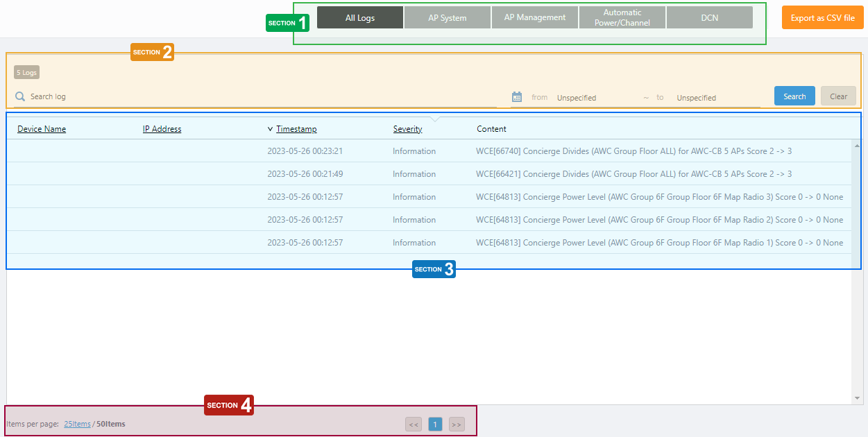
Task: Click the Timestamp sort arrow
Action: tap(270, 129)
